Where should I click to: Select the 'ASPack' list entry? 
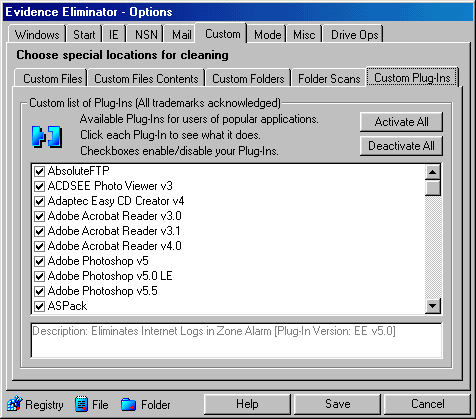67,306
